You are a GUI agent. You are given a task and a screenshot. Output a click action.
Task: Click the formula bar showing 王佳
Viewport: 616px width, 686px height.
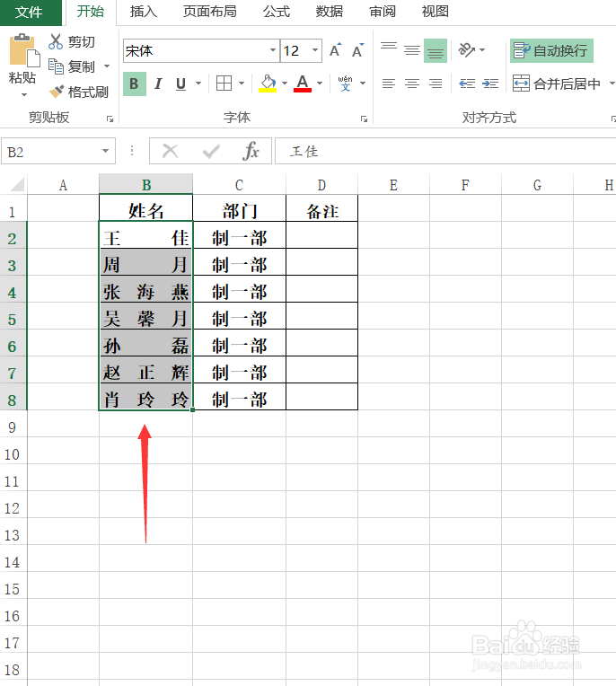pyautogui.click(x=444, y=152)
